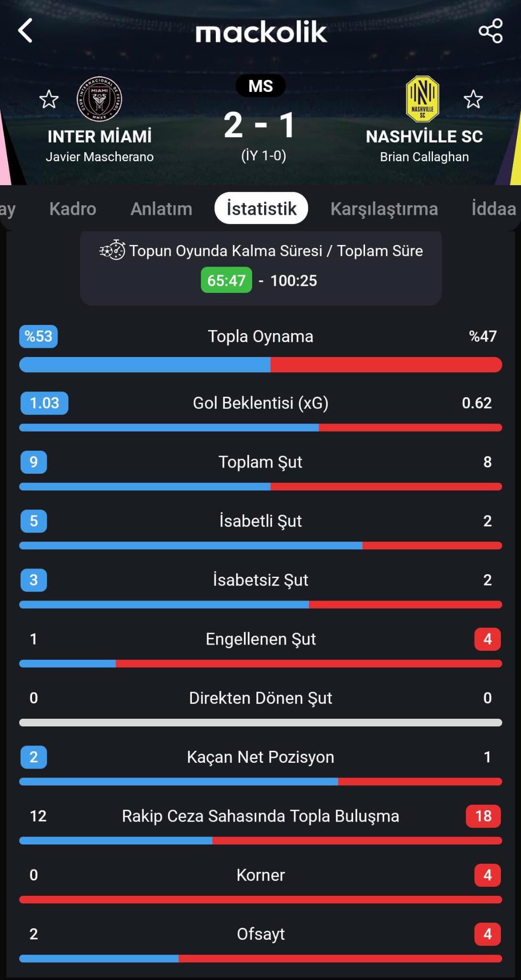Switch to the Anlatım tab
Image resolution: width=521 pixels, height=980 pixels.
click(161, 209)
